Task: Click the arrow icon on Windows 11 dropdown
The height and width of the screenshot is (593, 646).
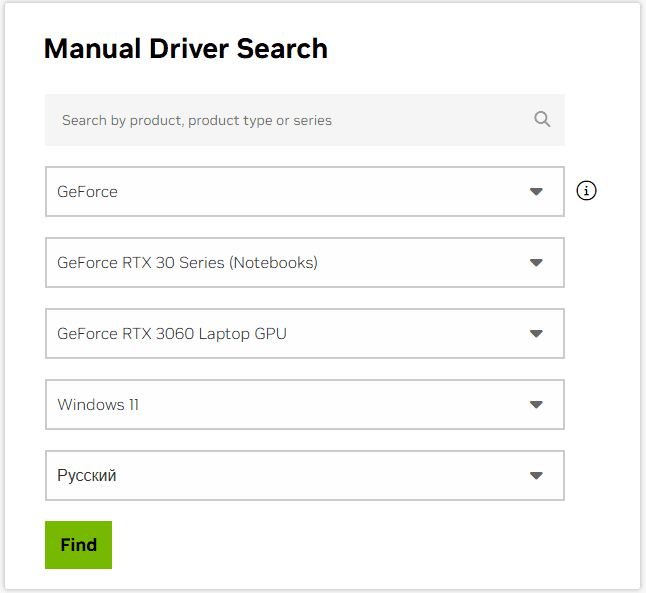Action: tap(536, 405)
